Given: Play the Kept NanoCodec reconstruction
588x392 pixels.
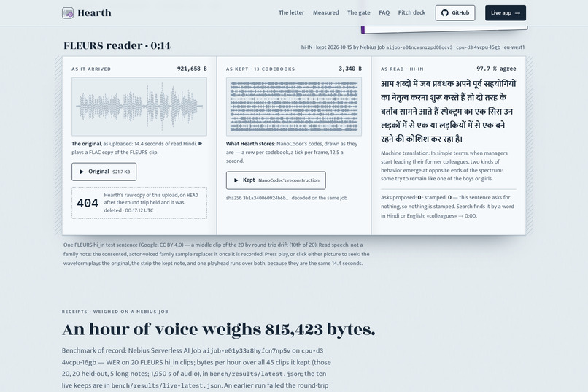Looking at the screenshot, I should click(x=276, y=180).
